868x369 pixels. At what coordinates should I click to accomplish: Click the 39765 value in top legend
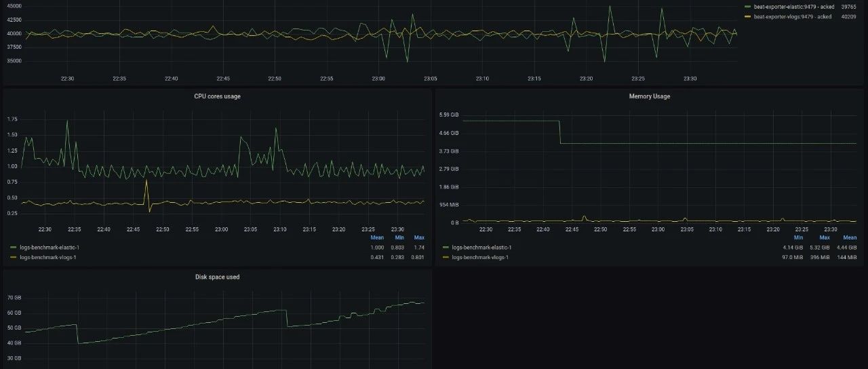848,7
